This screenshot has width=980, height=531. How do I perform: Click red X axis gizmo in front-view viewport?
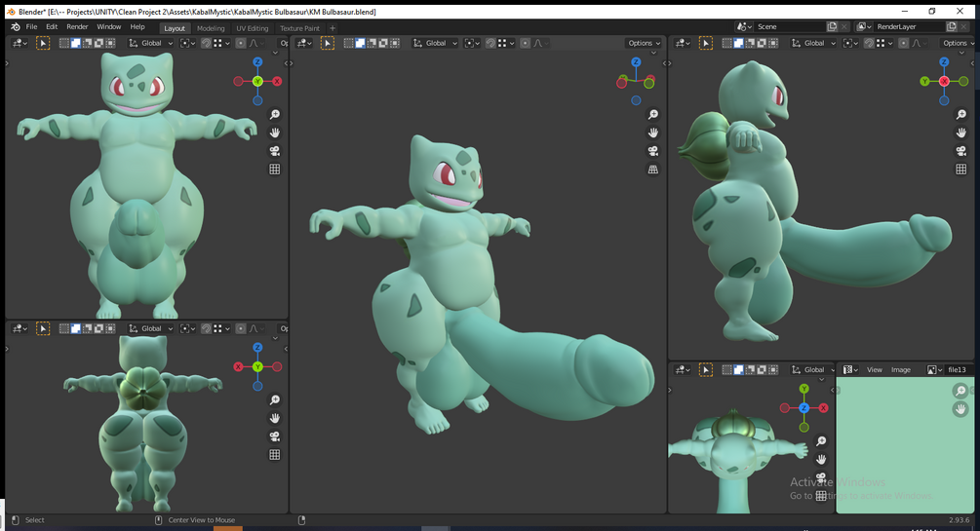click(277, 81)
